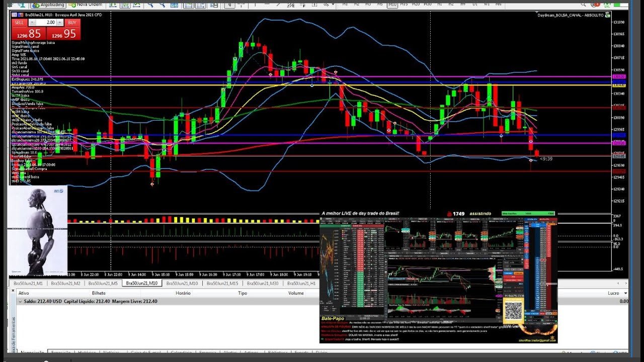Collapse the Saldo balance row arrow
The width and height of the screenshot is (644, 362).
(20, 302)
